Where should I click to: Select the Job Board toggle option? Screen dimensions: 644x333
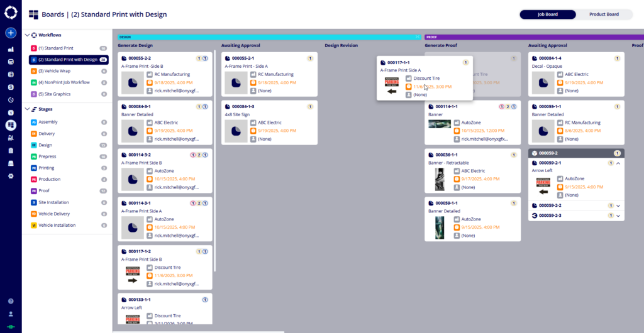[x=548, y=14]
